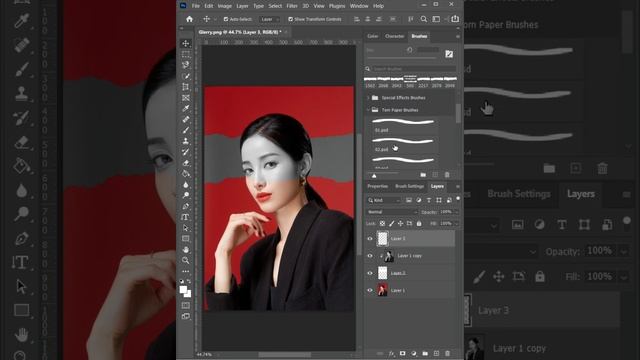
Task: Open the Layers panel flyout menu
Action: (x=458, y=187)
